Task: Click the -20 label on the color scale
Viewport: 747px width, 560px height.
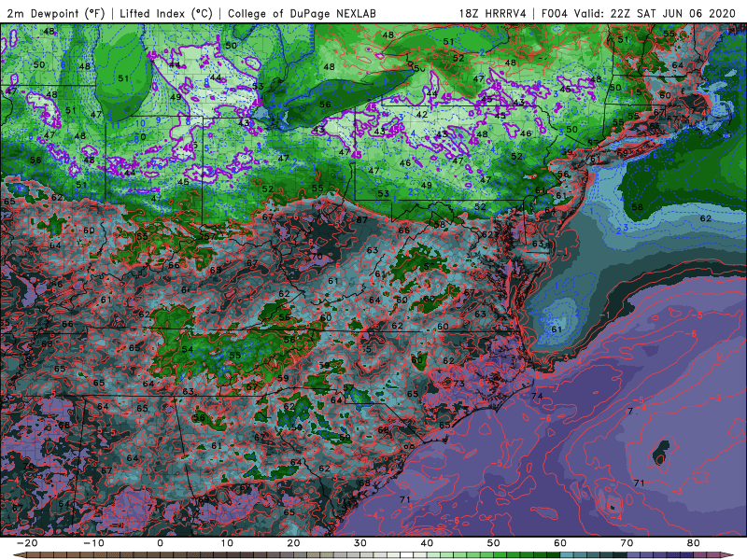Action: tap(27, 543)
